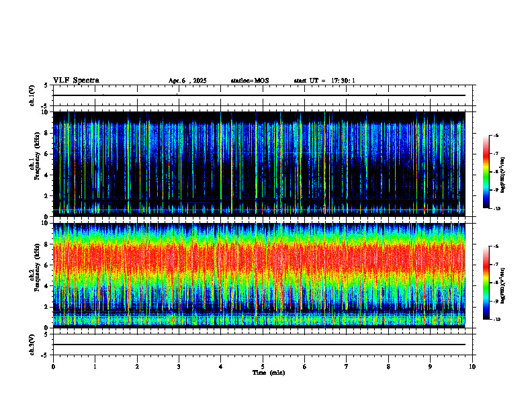532x411 pixels.
Task: Click the ch.2 spectrogram panel
Action: [259, 275]
